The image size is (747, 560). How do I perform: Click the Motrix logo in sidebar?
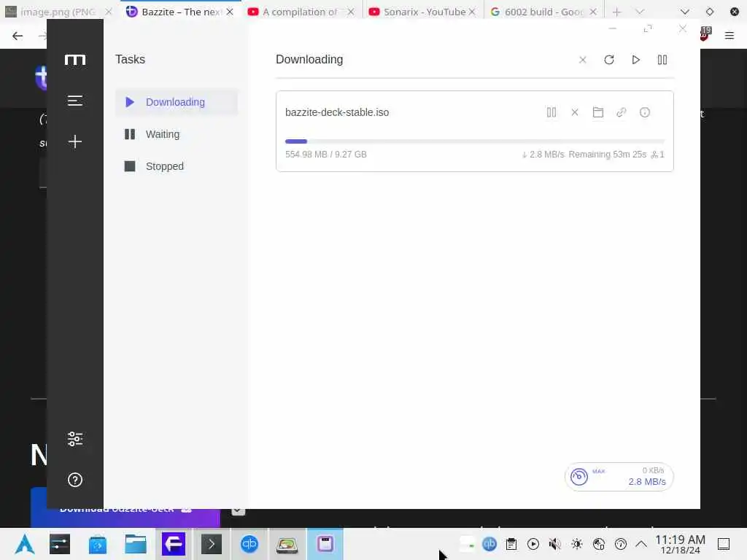75,60
